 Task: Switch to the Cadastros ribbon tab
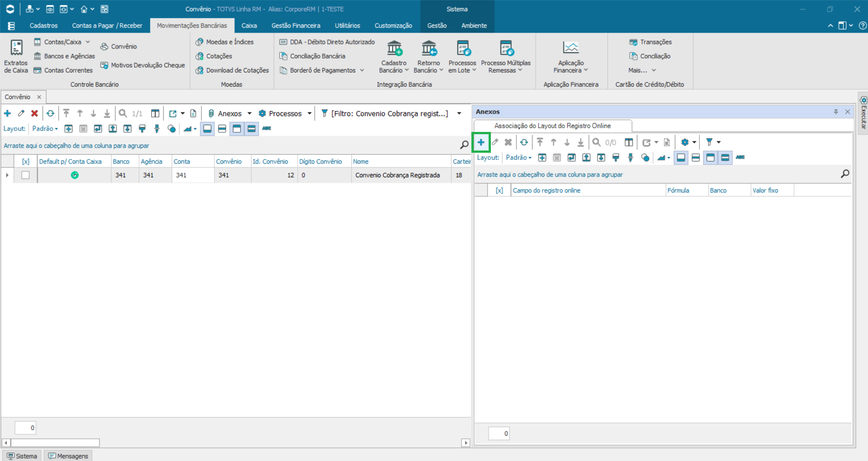click(44, 26)
